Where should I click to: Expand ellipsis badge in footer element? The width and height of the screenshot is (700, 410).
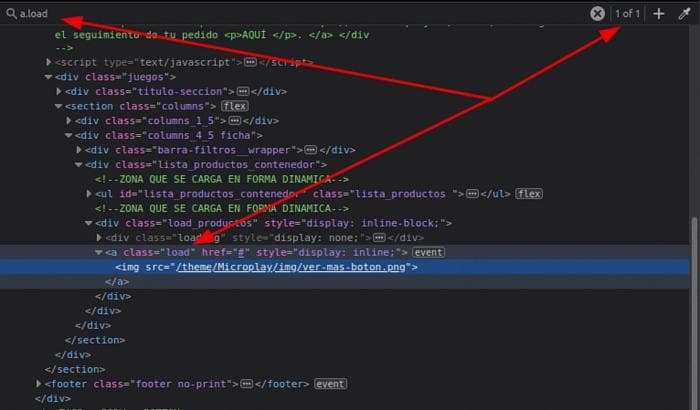pos(246,384)
